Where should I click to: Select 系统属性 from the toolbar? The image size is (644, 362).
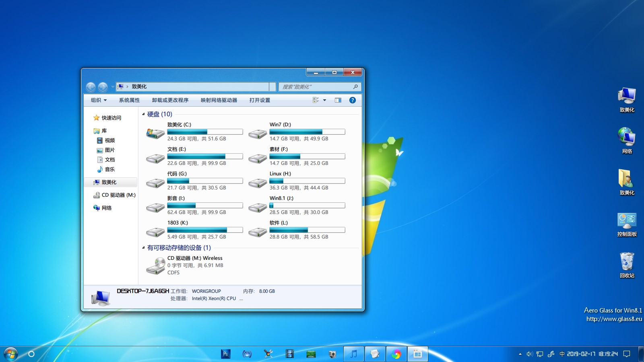click(x=129, y=100)
